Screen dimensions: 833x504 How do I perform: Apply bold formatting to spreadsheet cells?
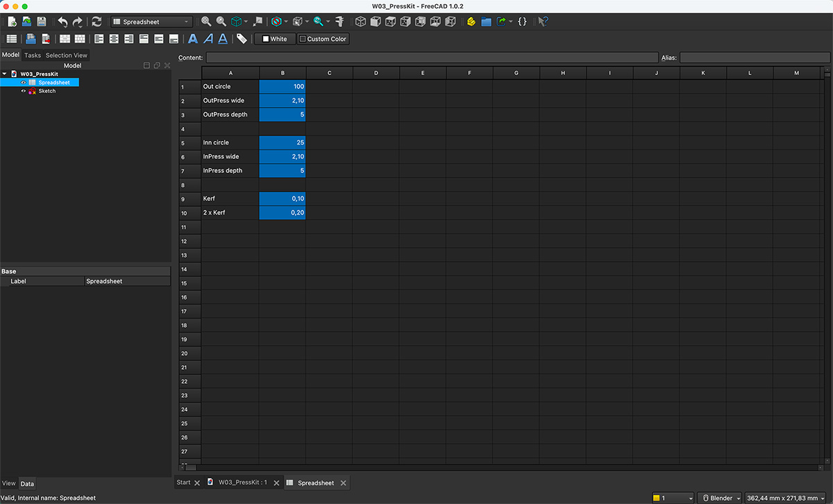(x=192, y=39)
